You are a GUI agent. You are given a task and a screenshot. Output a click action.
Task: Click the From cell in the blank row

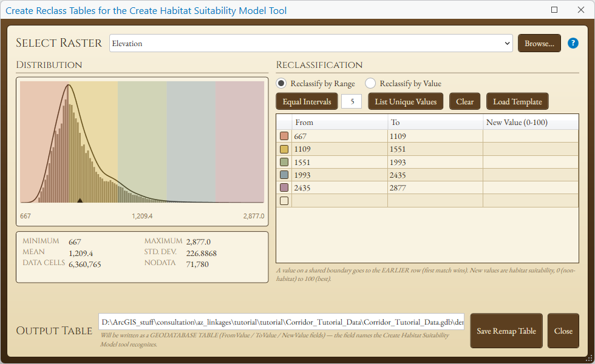[x=339, y=201]
